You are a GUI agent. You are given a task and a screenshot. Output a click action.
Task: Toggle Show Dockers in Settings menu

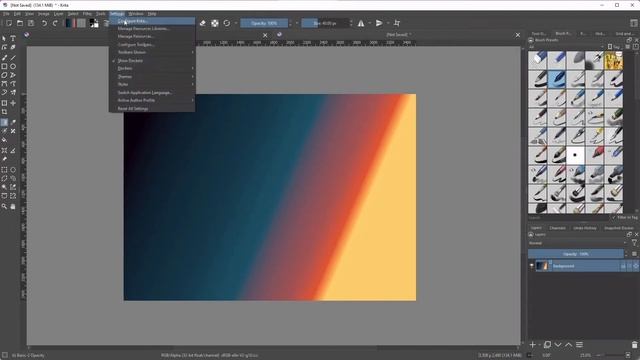point(130,60)
